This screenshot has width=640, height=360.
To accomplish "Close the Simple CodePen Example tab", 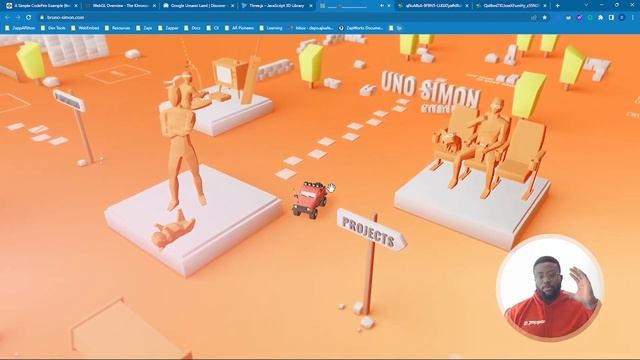I will coord(76,6).
